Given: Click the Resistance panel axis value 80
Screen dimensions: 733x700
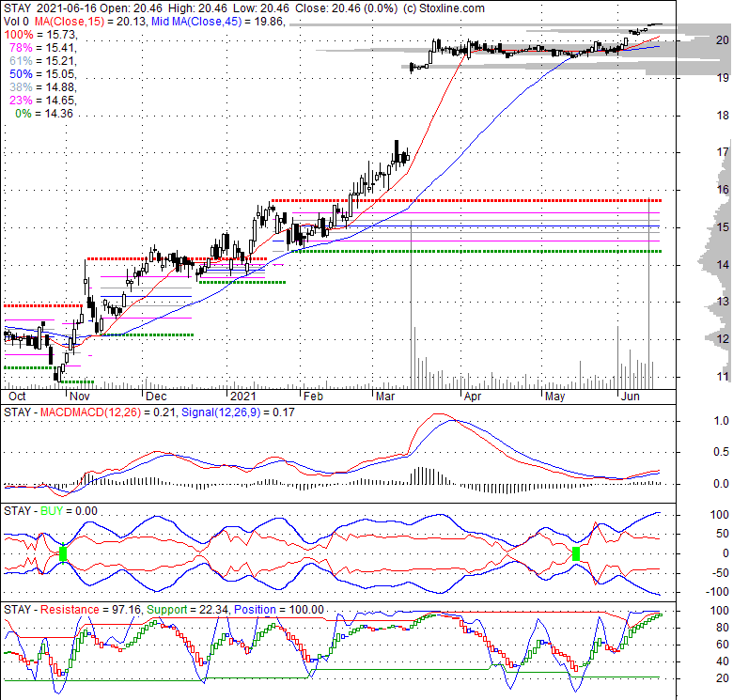Looking at the screenshot, I should [723, 628].
